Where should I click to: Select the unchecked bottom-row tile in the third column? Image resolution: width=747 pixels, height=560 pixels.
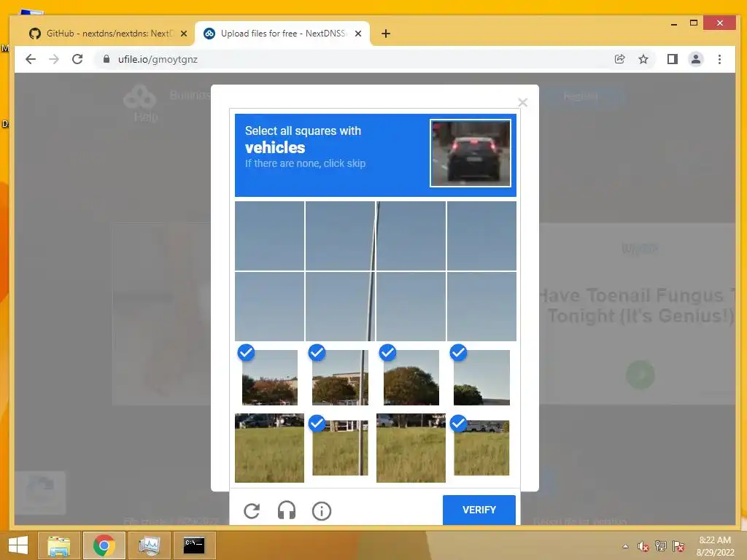(x=411, y=448)
